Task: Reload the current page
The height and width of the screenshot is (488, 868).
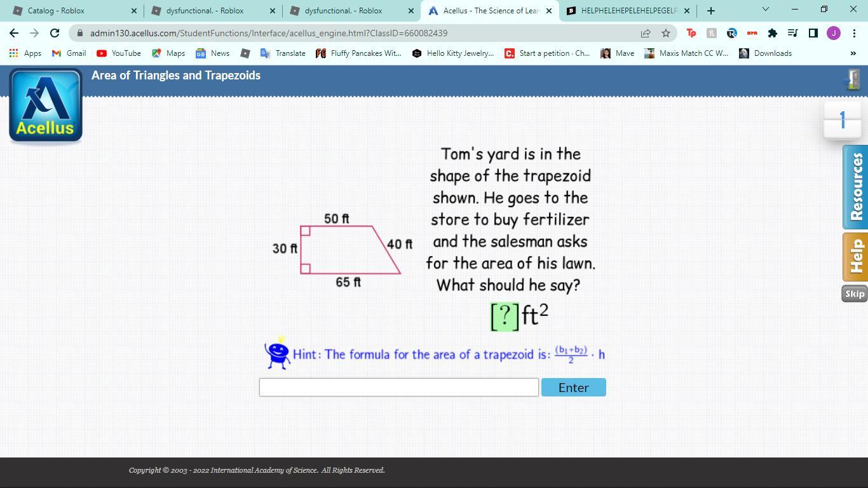Action: click(55, 33)
